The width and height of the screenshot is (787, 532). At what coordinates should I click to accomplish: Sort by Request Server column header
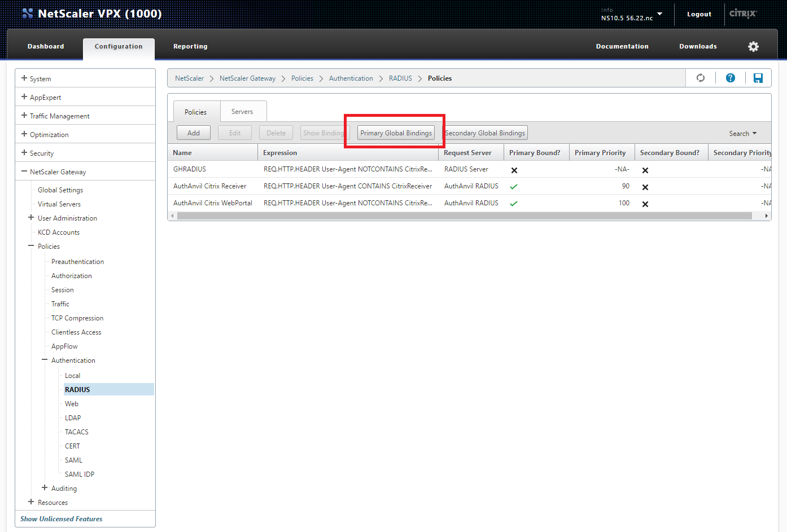click(471, 153)
